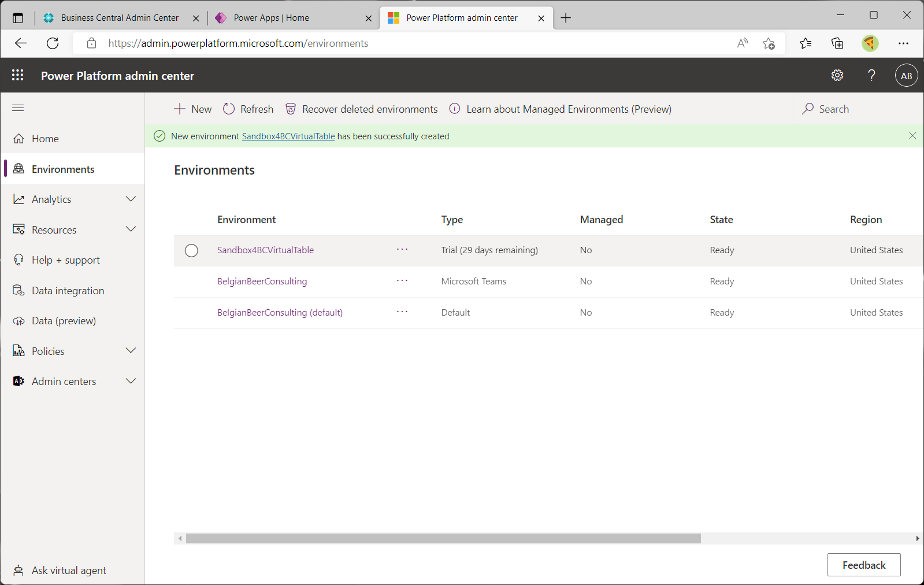The width and height of the screenshot is (924, 585).
Task: Switch to the Power Apps Home tab
Action: click(271, 18)
